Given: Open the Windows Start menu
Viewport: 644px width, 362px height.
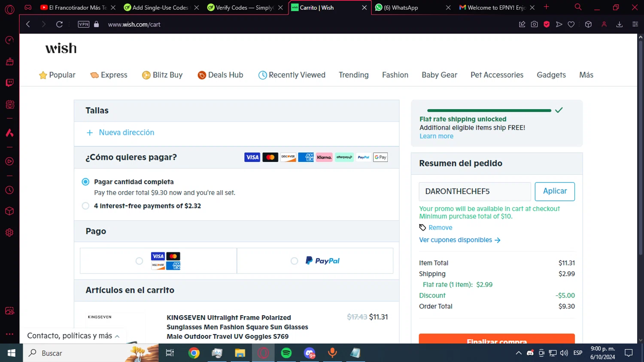Looking at the screenshot, I should [12, 353].
